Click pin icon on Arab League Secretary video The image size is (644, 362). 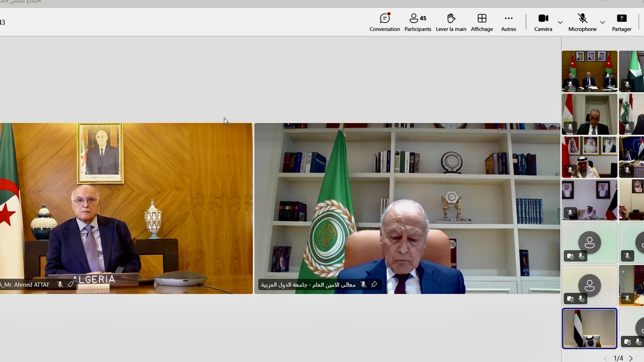(x=374, y=285)
